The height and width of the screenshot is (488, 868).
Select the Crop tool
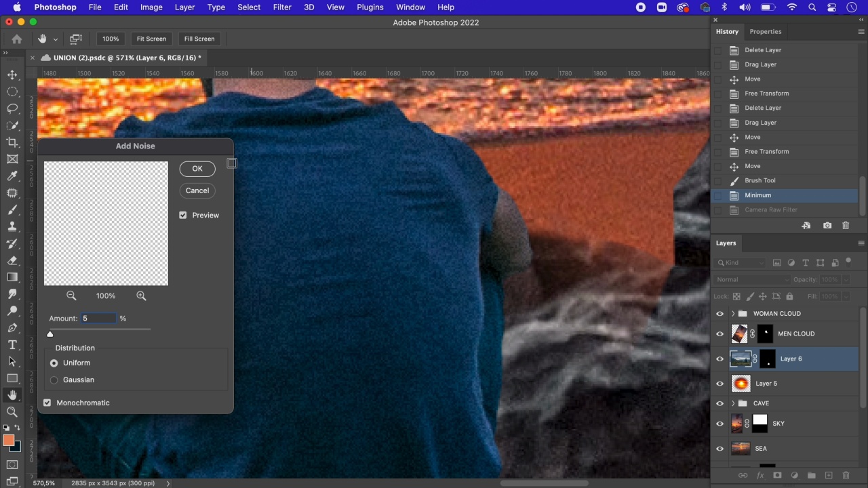[x=12, y=142]
